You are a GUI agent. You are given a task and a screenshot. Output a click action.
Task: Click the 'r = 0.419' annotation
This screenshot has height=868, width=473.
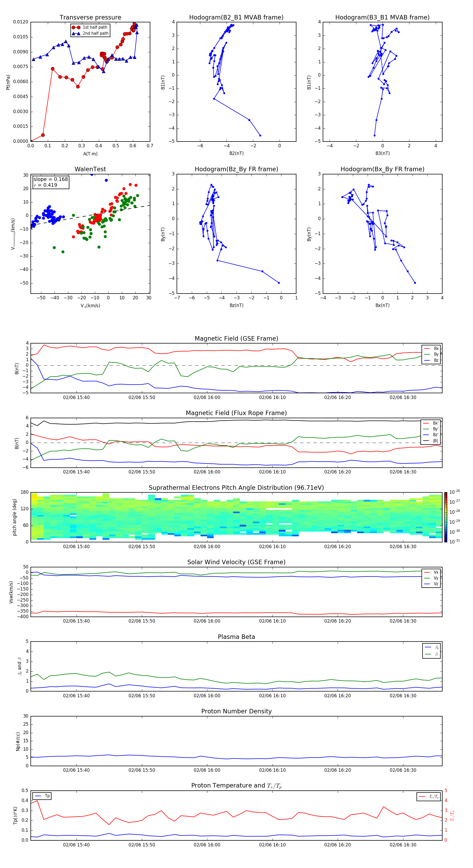coord(45,185)
